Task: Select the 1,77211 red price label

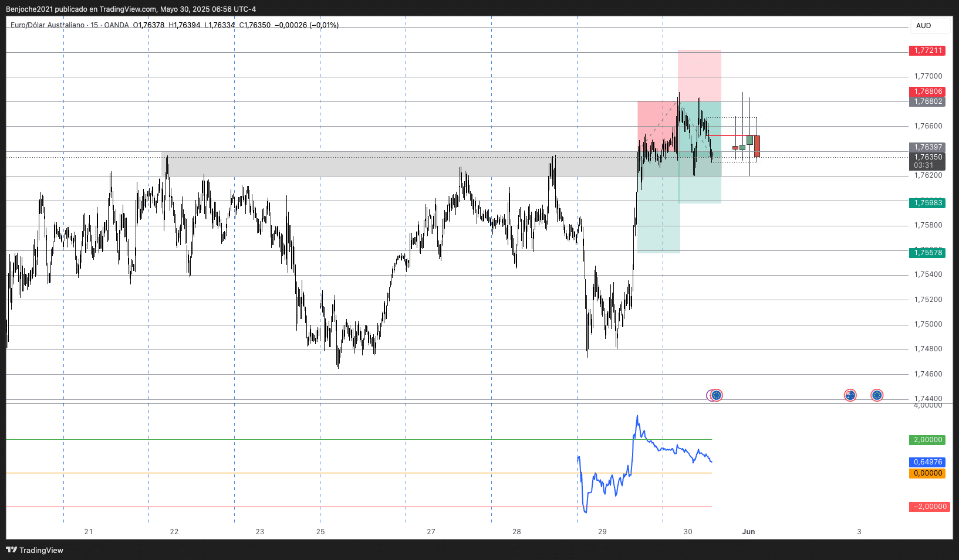Action: tap(928, 50)
